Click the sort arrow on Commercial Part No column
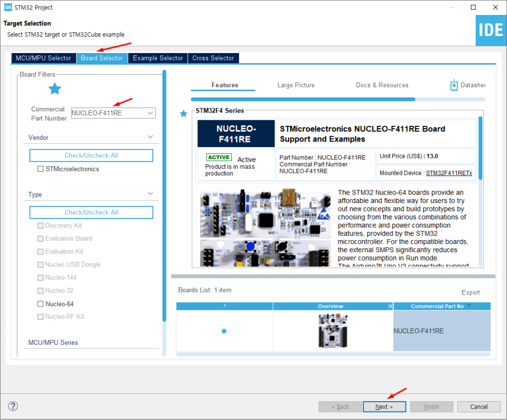This screenshot has height=420, width=507. [x=469, y=306]
